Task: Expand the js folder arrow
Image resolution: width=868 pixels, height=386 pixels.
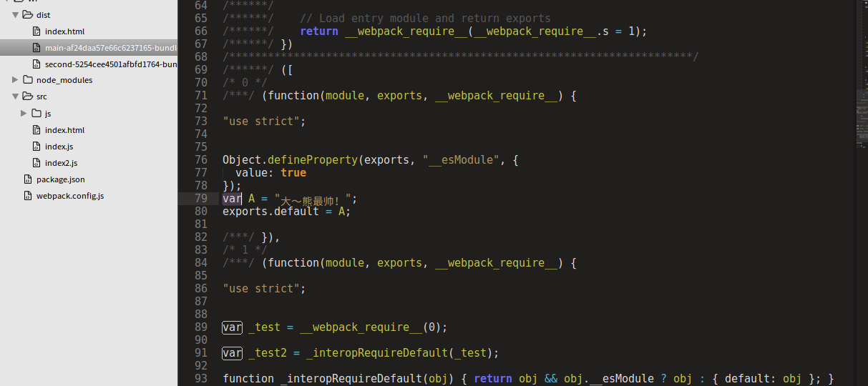Action: [24, 113]
